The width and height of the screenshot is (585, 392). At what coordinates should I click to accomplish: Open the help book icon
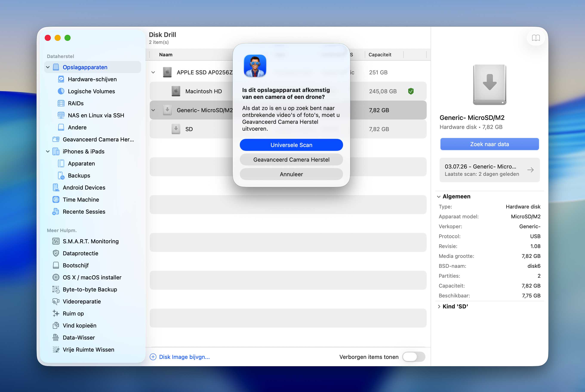point(536,38)
